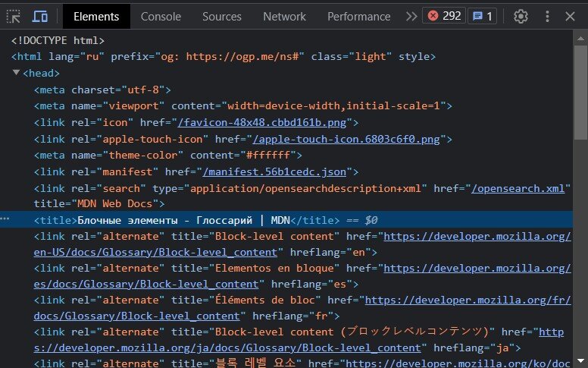Click the scrollbar down arrow
This screenshot has height=368, width=588.
[580, 361]
